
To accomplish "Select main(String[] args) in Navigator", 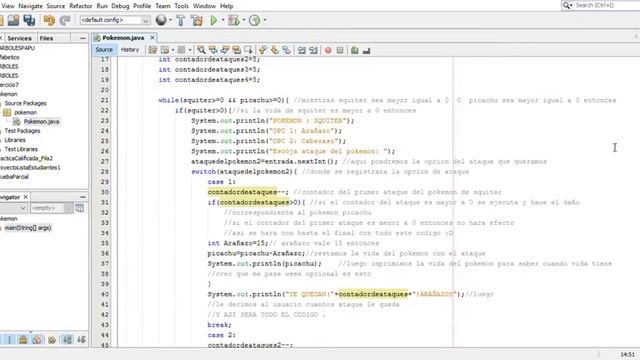I will (28, 228).
